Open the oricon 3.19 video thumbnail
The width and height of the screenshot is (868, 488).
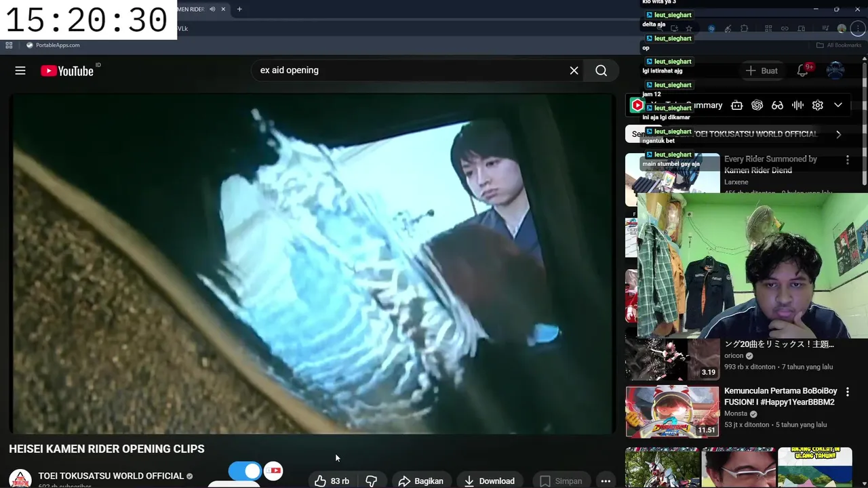[x=672, y=359]
